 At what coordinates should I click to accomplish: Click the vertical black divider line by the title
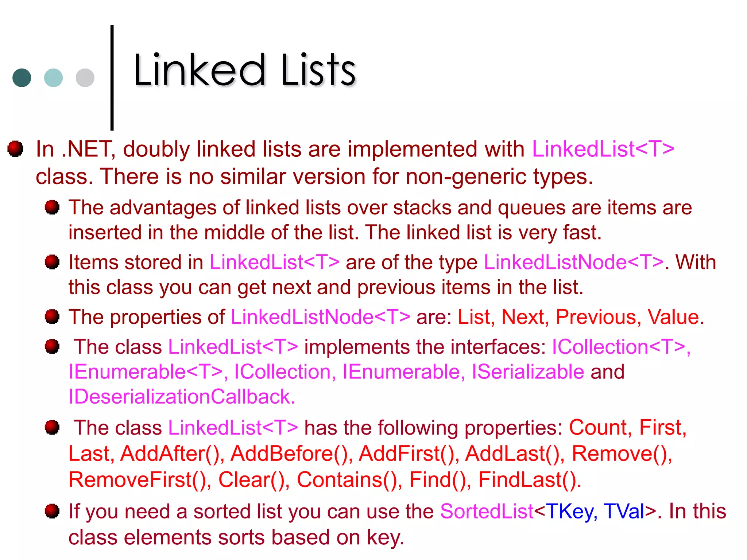click(x=112, y=78)
